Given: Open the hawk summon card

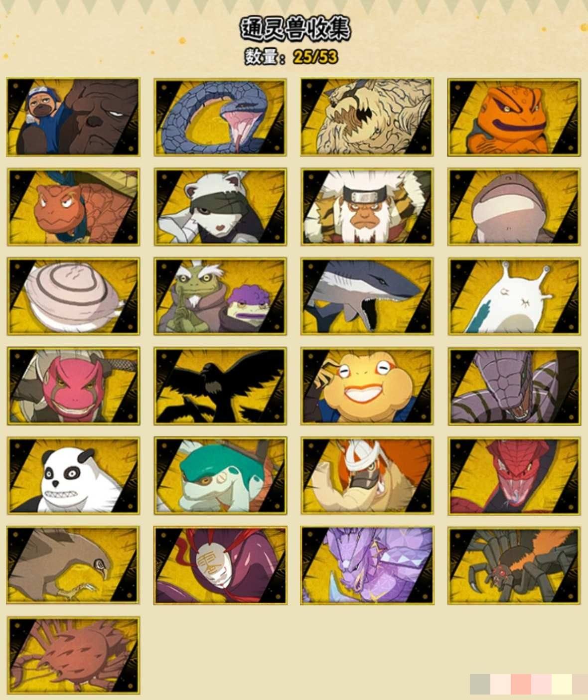Looking at the screenshot, I should click(x=73, y=566).
